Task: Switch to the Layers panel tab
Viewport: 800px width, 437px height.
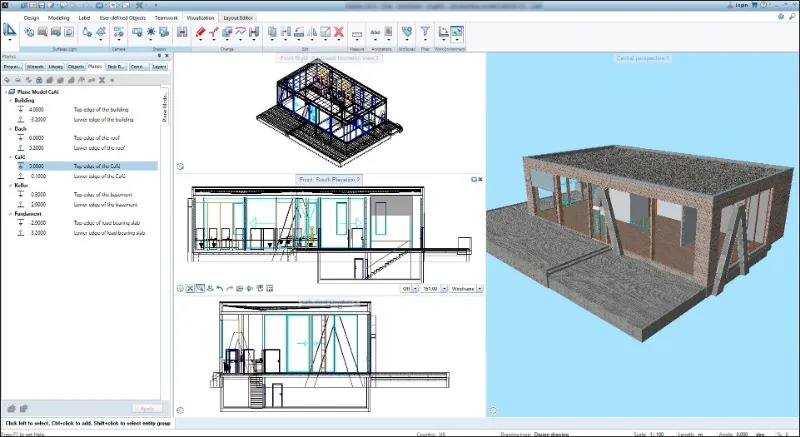Action: tap(160, 67)
